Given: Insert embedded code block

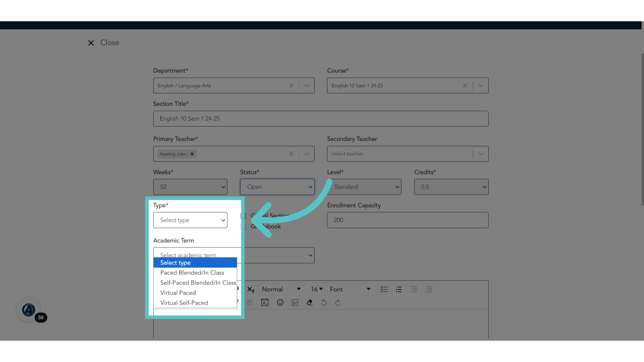Looking at the screenshot, I should pos(265,303).
